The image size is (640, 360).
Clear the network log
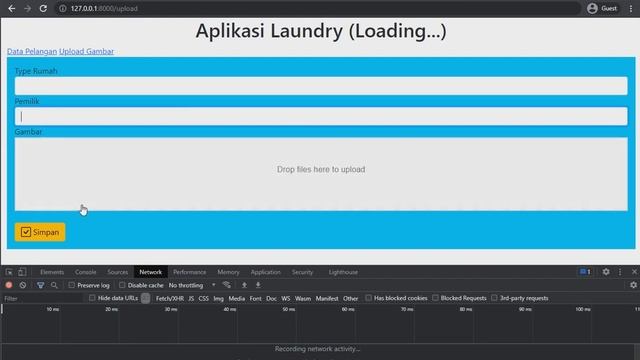pyautogui.click(x=23, y=285)
